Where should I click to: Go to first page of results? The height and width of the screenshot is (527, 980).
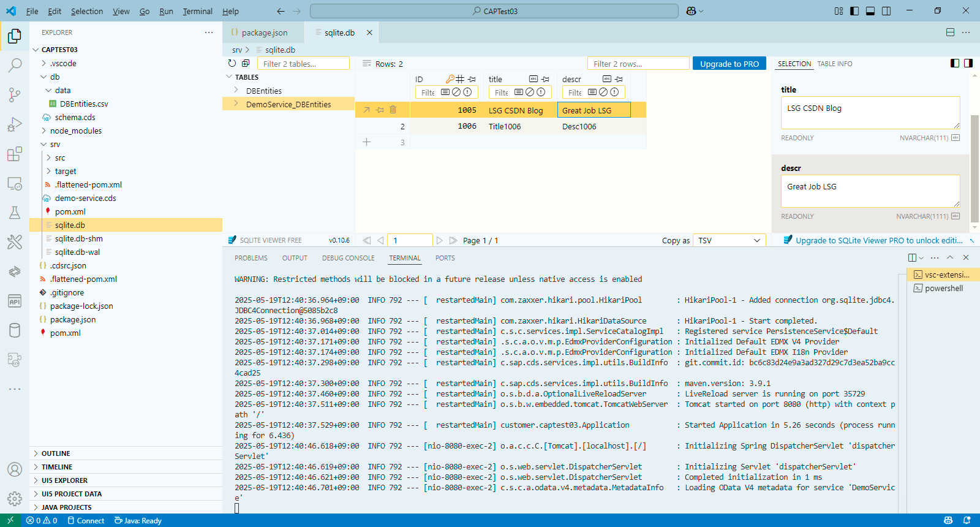(367, 240)
